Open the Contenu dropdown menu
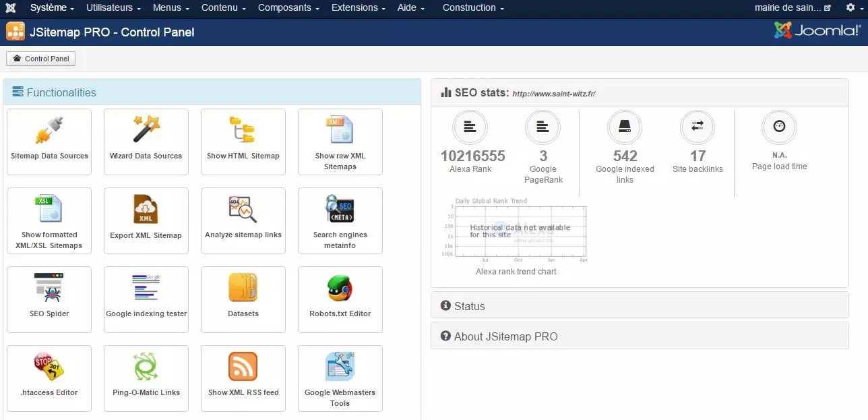The image size is (868, 420). 224,8
